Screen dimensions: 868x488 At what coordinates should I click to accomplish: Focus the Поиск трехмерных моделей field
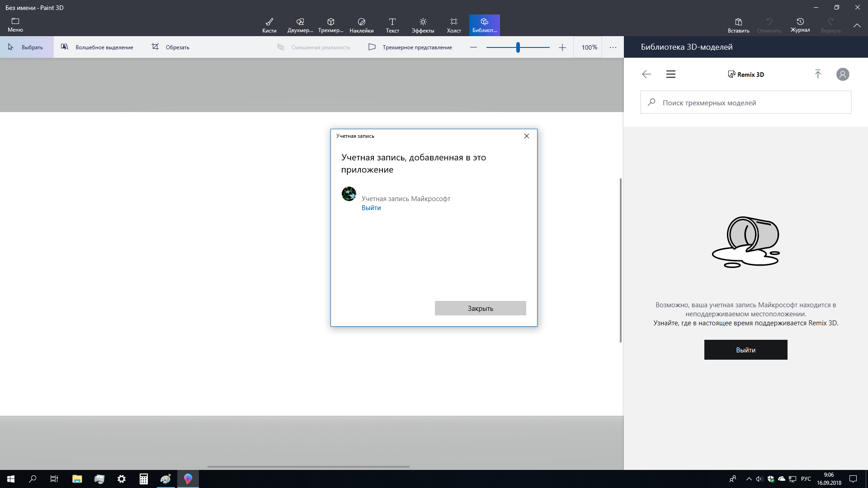tap(746, 102)
